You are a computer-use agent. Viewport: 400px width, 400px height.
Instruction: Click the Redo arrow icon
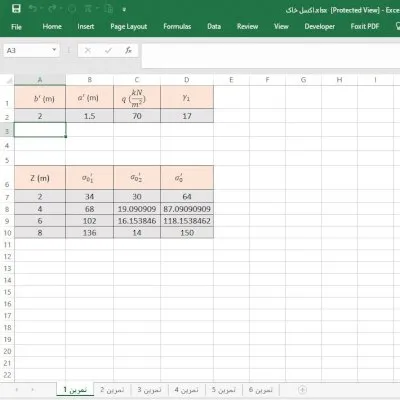[x=52, y=9]
